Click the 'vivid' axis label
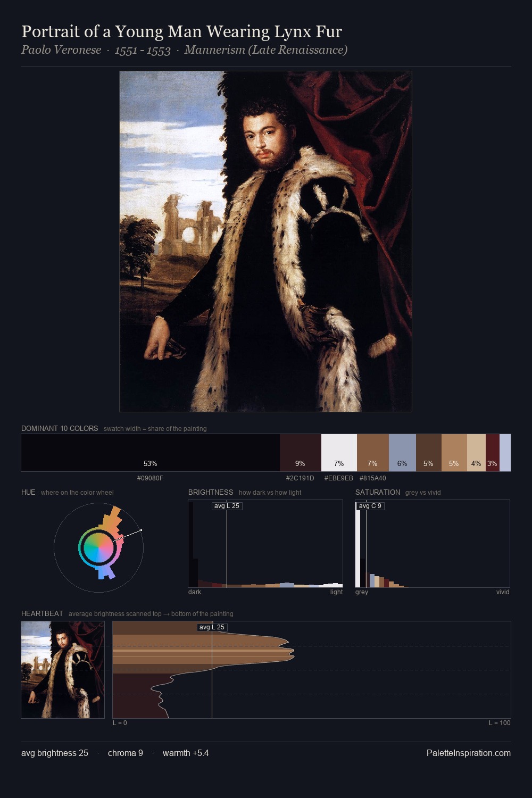532x798 pixels. point(503,592)
